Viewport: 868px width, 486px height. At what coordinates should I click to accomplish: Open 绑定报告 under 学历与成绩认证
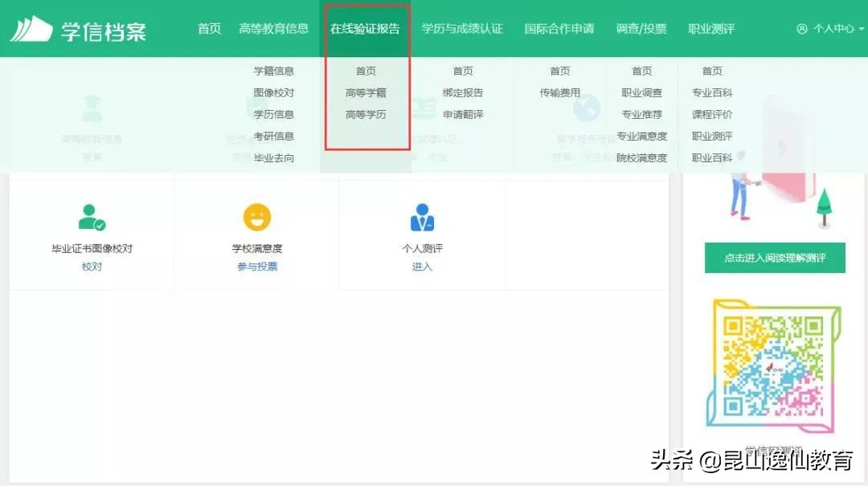tap(462, 92)
